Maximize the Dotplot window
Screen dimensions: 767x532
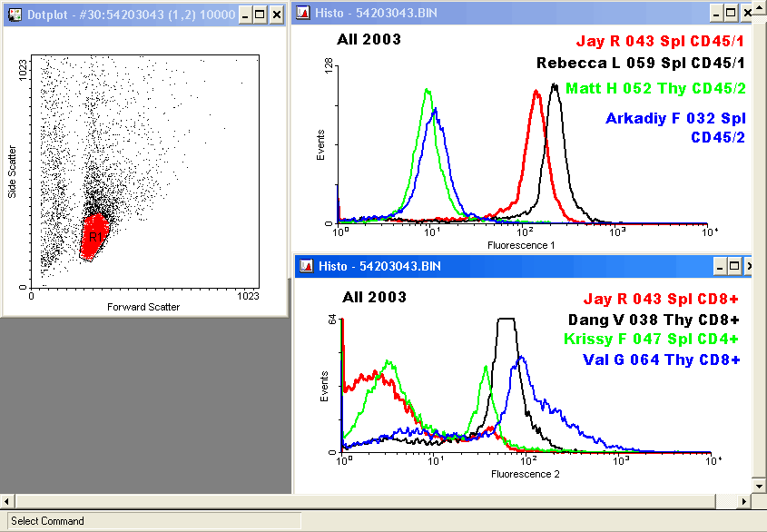(261, 15)
